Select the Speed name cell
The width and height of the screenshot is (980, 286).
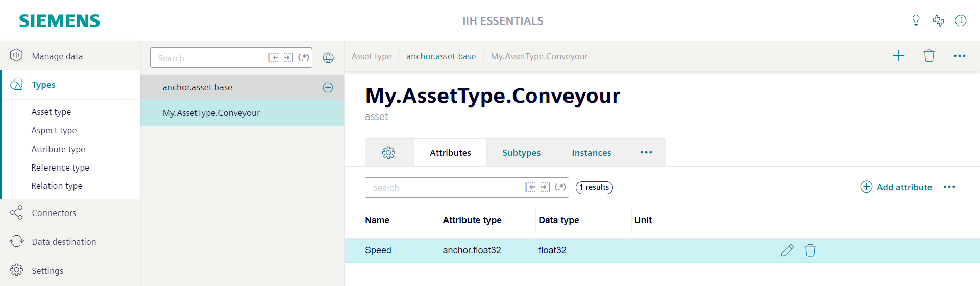[x=378, y=250]
